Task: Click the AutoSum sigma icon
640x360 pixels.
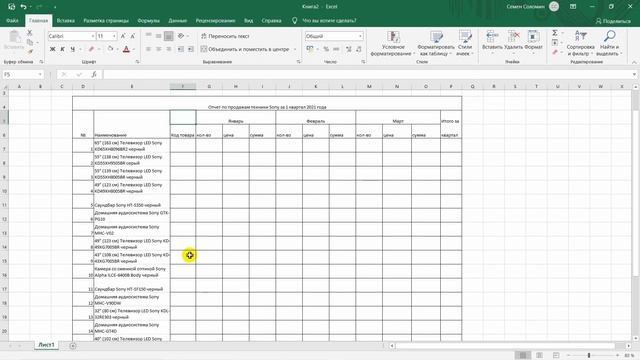Action: pos(555,33)
